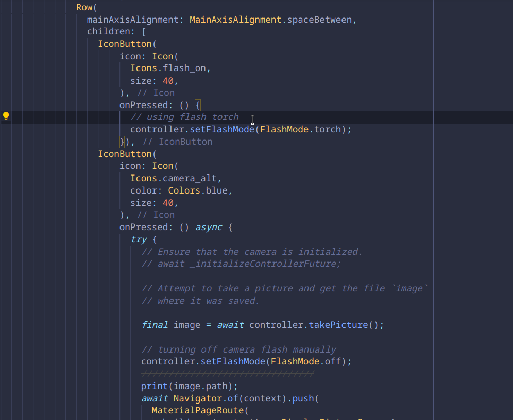Viewport: 513px width, 420px height.
Task: Click FlashMode.off argument
Action: click(305, 361)
